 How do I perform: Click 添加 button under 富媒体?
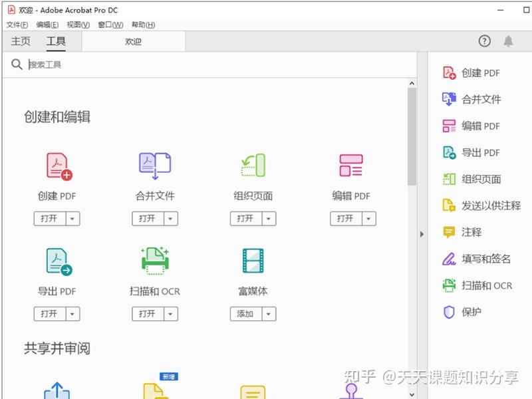click(x=245, y=314)
